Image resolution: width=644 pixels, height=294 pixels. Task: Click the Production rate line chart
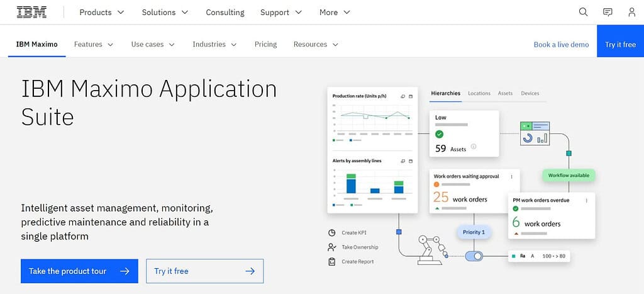point(372,119)
